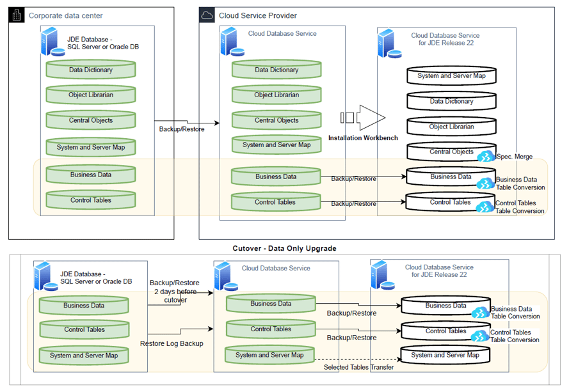Click the 'Corporate data center' title
Screen dimensions: 569x392
point(66,15)
